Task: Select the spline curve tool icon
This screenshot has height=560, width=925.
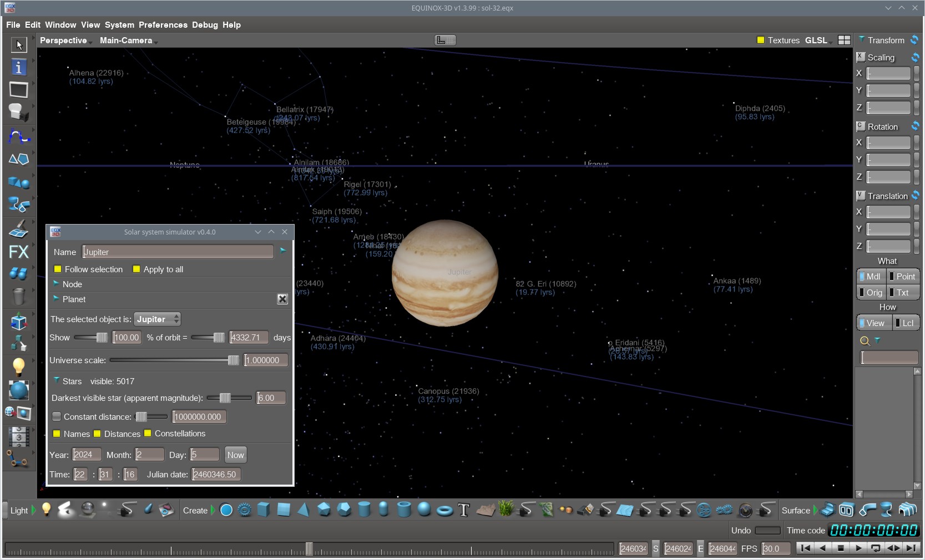Action: pyautogui.click(x=19, y=136)
